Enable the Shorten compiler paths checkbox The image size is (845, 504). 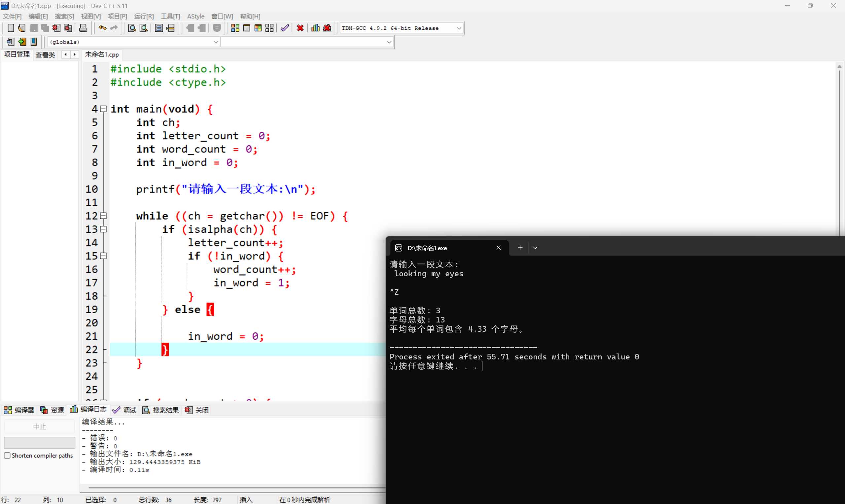coord(7,455)
